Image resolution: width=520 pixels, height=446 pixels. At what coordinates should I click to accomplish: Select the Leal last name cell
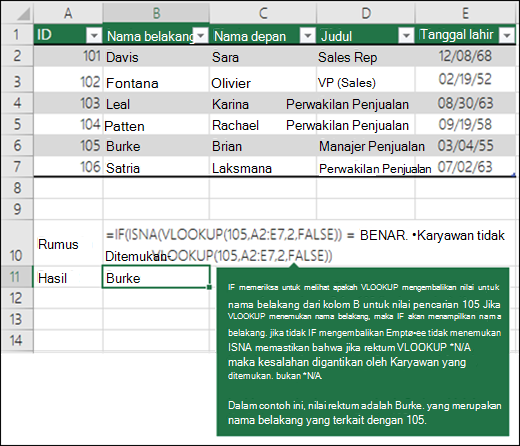pos(156,104)
